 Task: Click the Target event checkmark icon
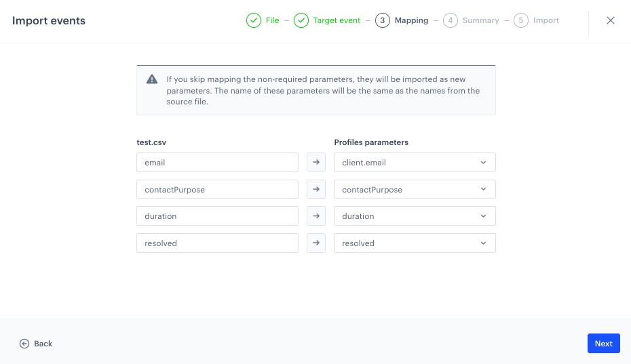pos(301,20)
